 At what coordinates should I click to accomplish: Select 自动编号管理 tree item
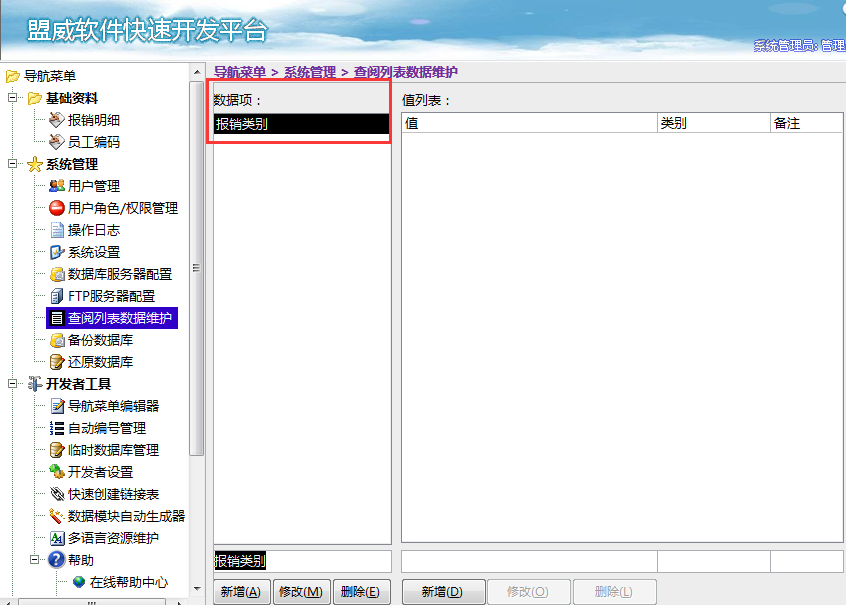click(107, 428)
